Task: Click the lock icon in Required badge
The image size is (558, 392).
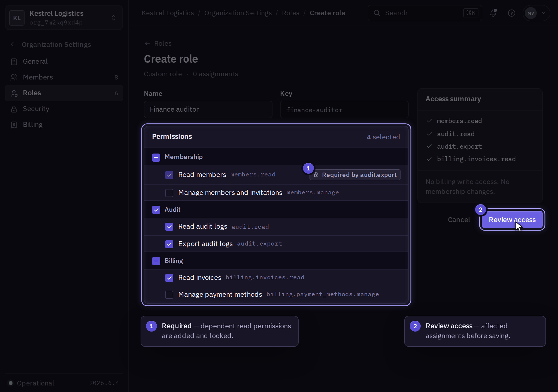Action: point(316,175)
